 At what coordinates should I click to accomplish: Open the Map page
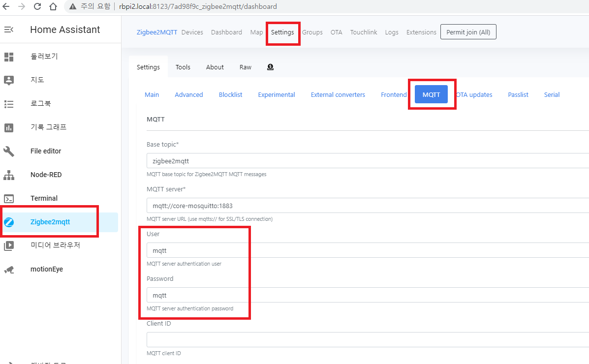[256, 32]
